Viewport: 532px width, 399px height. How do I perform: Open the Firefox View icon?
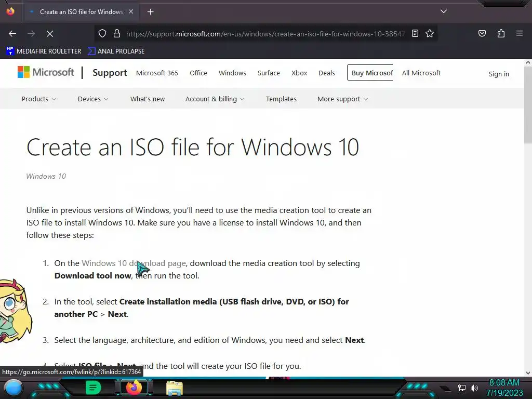click(10, 11)
